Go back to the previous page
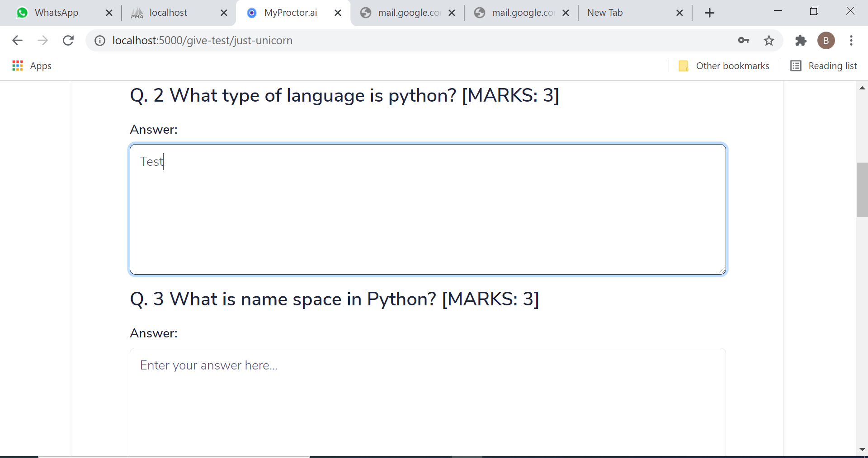Screen dimensions: 868x458 17,41
